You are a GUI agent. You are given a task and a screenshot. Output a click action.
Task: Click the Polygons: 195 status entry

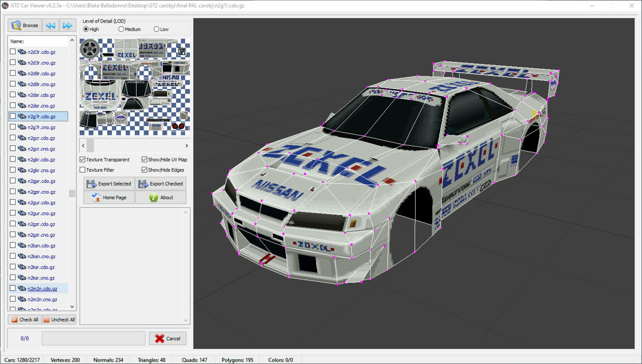point(238,360)
